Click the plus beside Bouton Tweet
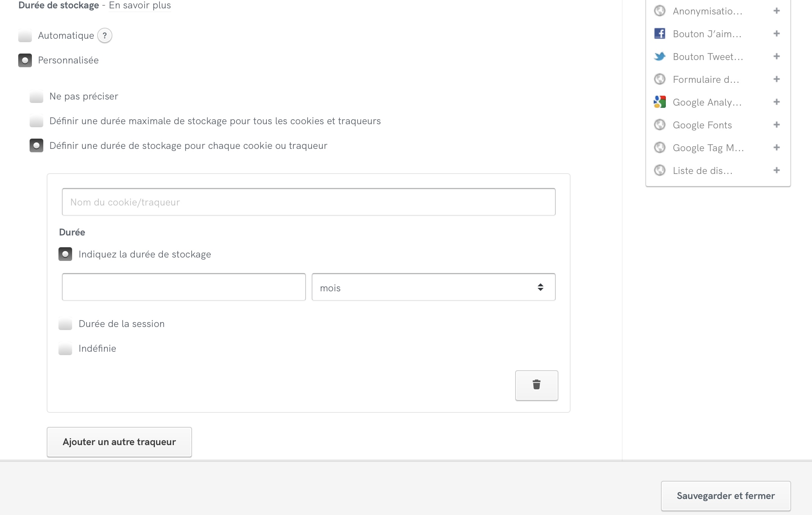The image size is (812, 515). (776, 57)
